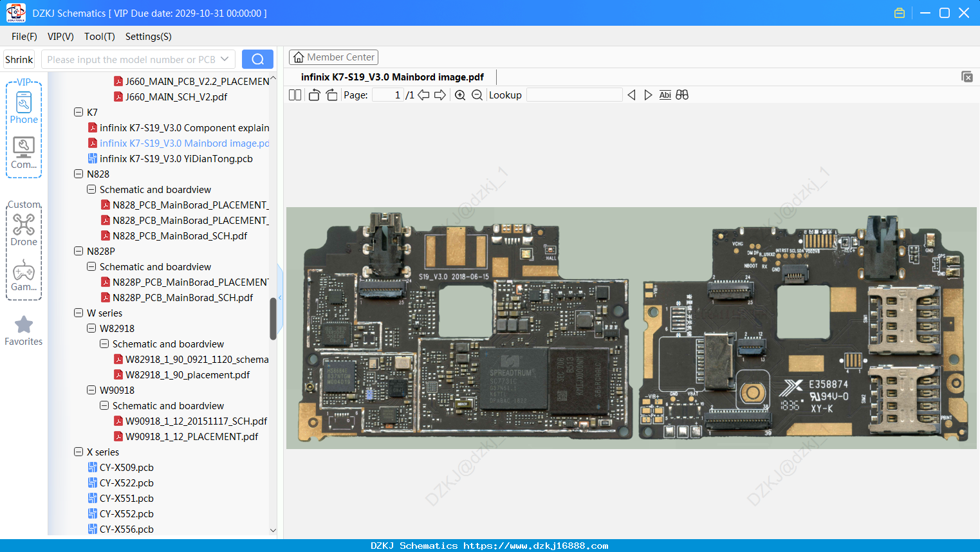Go to next page arrow
Image resolution: width=980 pixels, height=552 pixels.
[440, 95]
